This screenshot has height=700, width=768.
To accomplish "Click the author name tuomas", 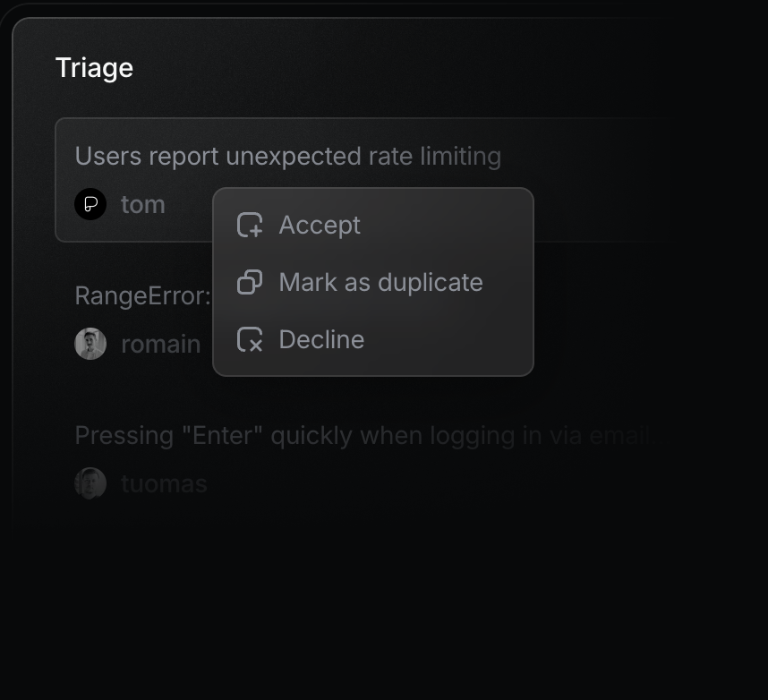I will [x=164, y=483].
